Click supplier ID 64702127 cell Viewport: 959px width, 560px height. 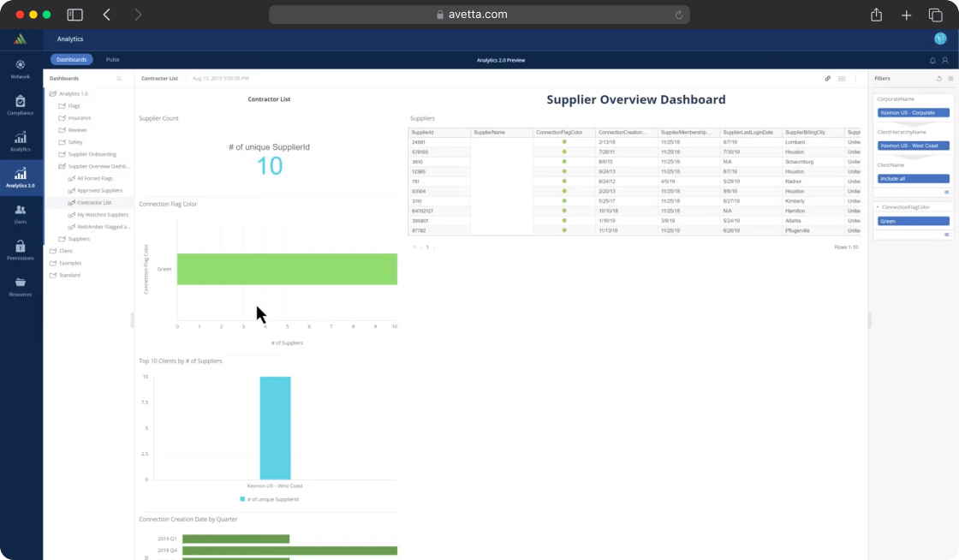point(439,211)
